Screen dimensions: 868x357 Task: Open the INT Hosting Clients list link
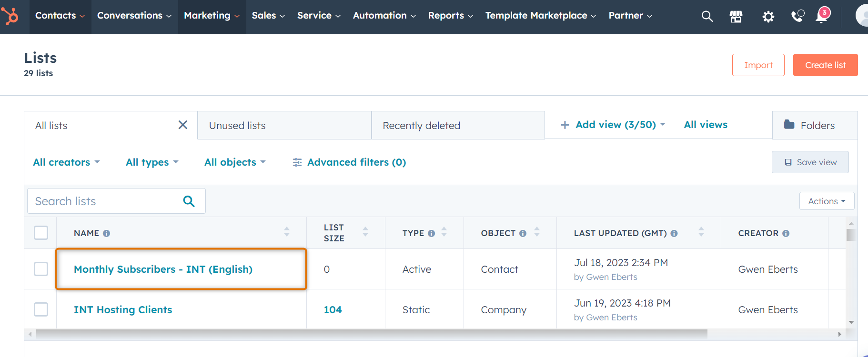pyautogui.click(x=123, y=310)
